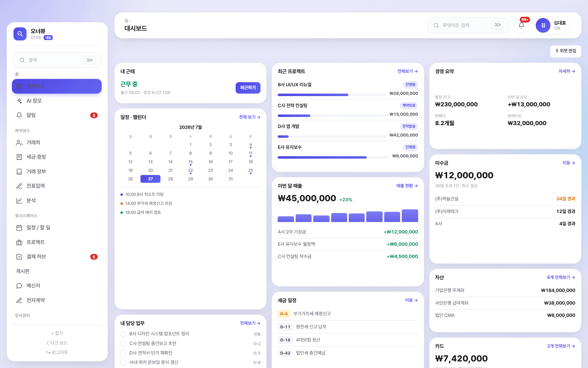This screenshot has width=588, height=368.
Task: Click the magnifier icon in sidebar search
Action: [x=22, y=60]
